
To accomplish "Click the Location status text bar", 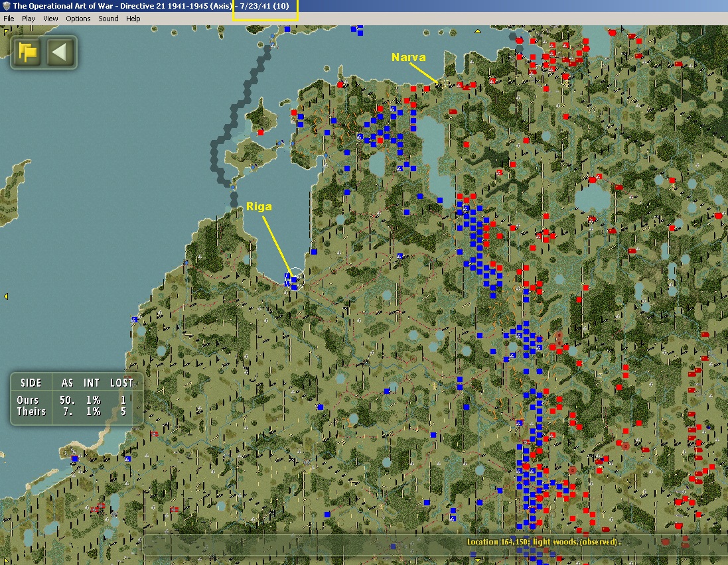I will 544,542.
